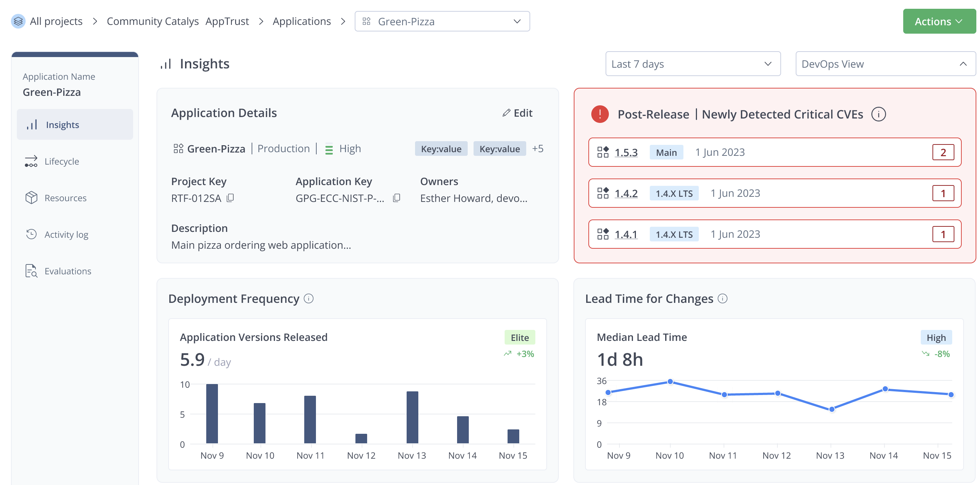
Task: Click the Applications breadcrumb link
Action: (x=302, y=21)
